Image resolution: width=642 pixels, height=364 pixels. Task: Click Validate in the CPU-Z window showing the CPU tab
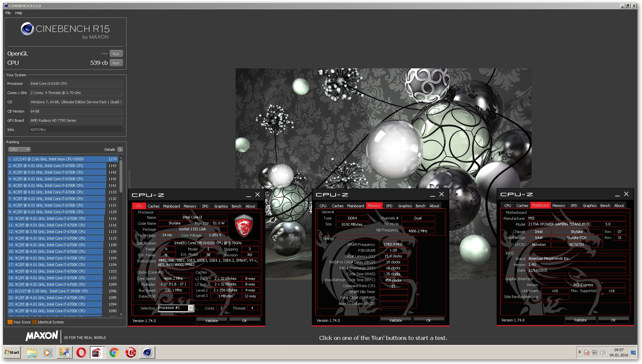tap(212, 321)
